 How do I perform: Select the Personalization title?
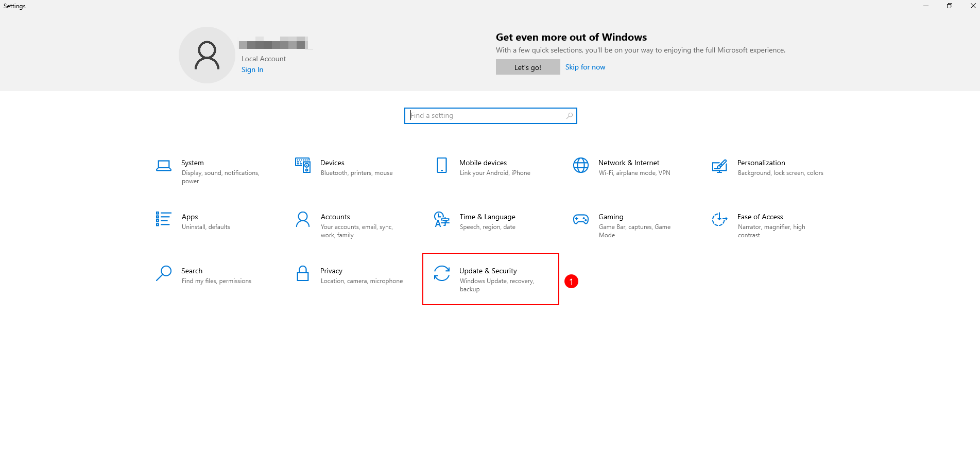click(x=761, y=163)
